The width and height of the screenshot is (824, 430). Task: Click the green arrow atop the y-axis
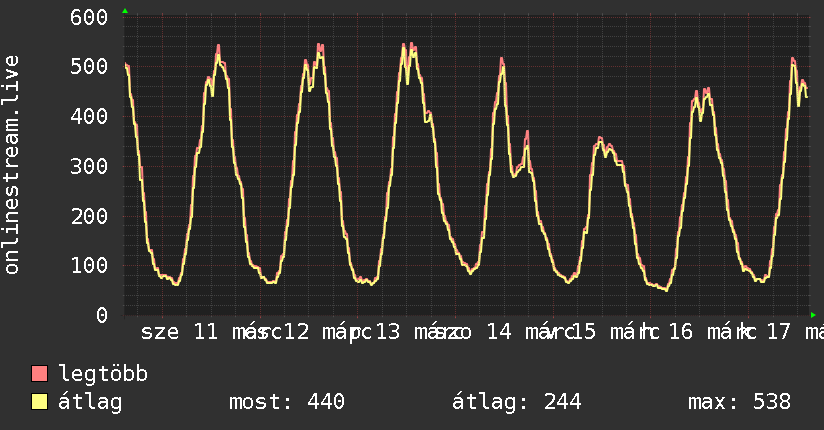125,11
